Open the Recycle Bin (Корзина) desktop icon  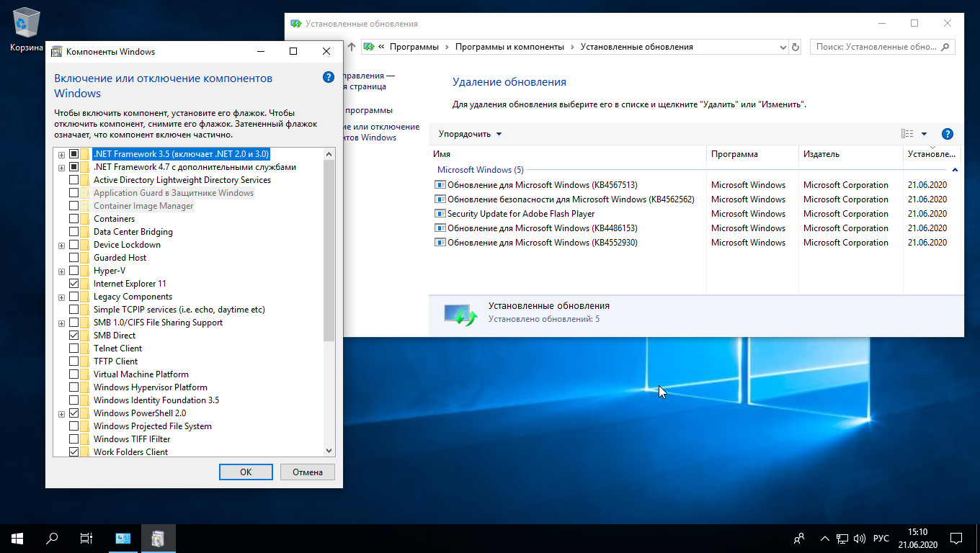(27, 27)
